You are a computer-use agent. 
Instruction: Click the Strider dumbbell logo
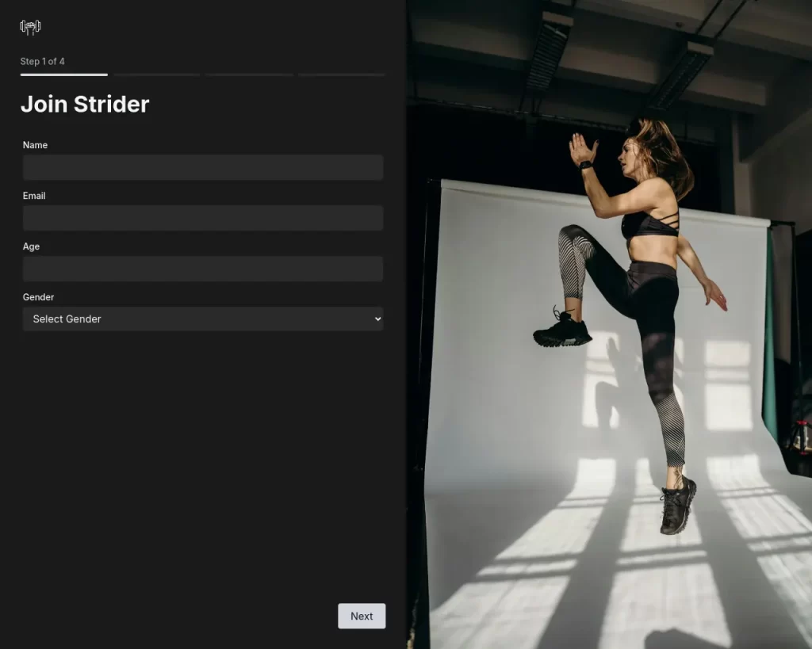(x=30, y=25)
